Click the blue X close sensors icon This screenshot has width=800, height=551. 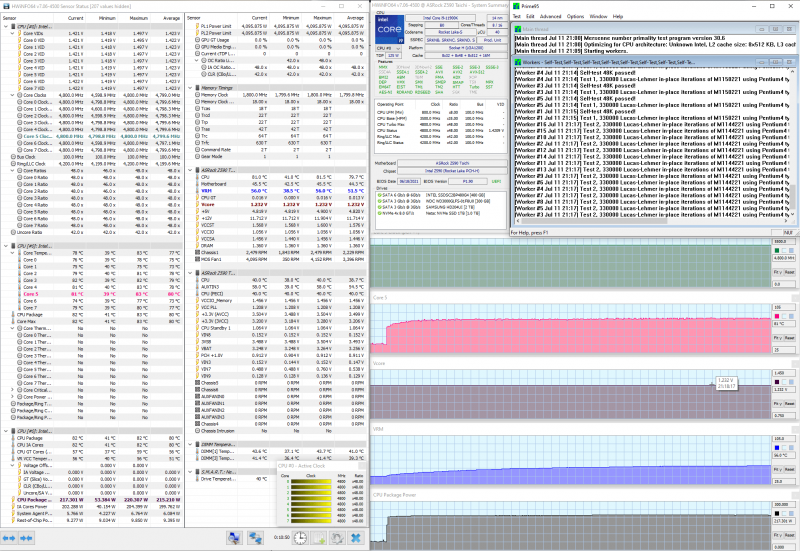[356, 538]
